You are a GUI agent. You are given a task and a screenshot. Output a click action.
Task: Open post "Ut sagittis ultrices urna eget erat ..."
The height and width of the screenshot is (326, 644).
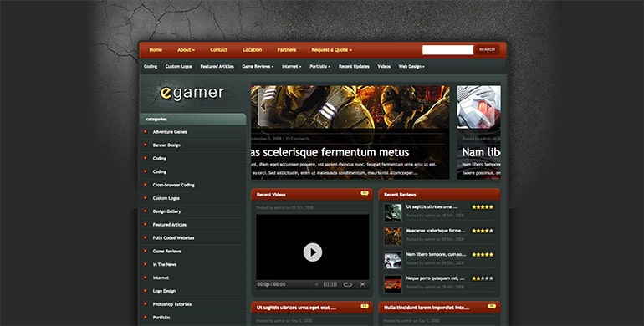[296, 308]
